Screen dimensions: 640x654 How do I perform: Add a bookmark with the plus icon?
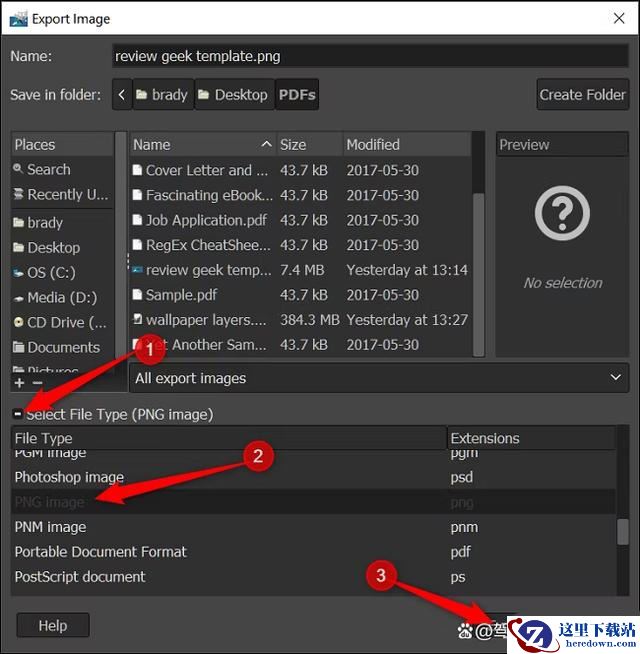point(19,382)
